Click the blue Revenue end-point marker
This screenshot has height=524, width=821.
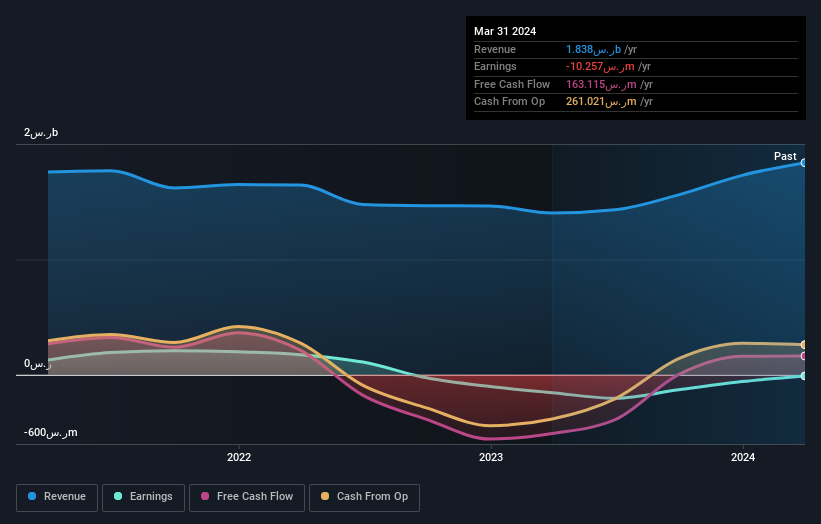[x=803, y=163]
